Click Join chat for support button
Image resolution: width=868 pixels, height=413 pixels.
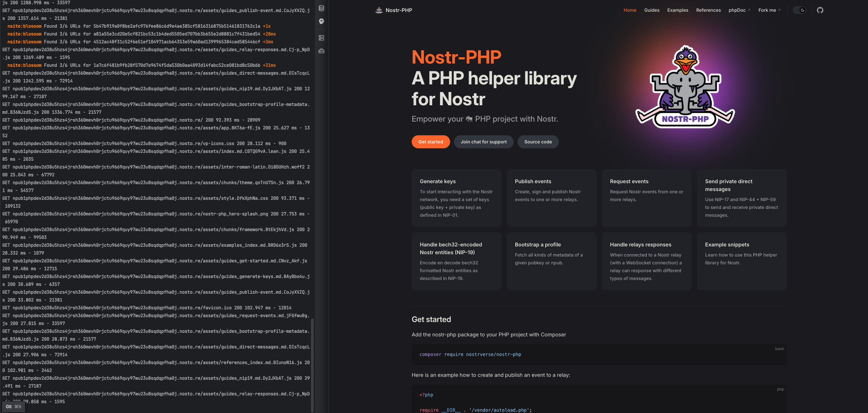[483, 141]
